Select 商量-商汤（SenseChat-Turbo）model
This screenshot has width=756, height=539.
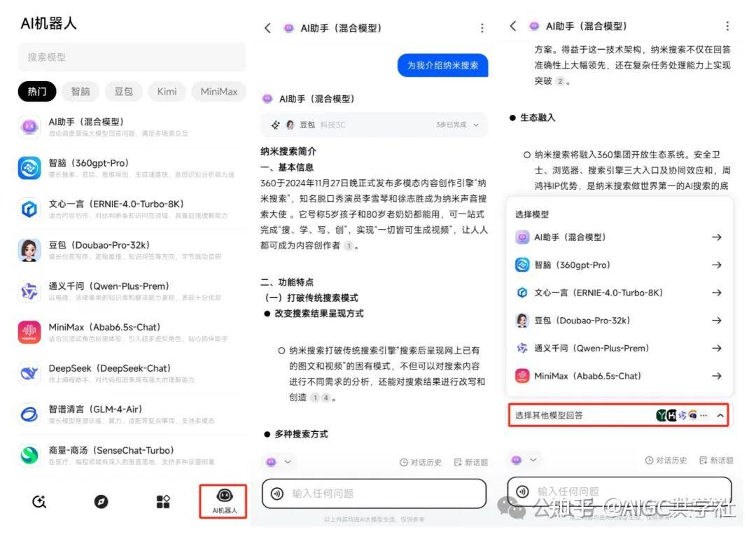131,454
